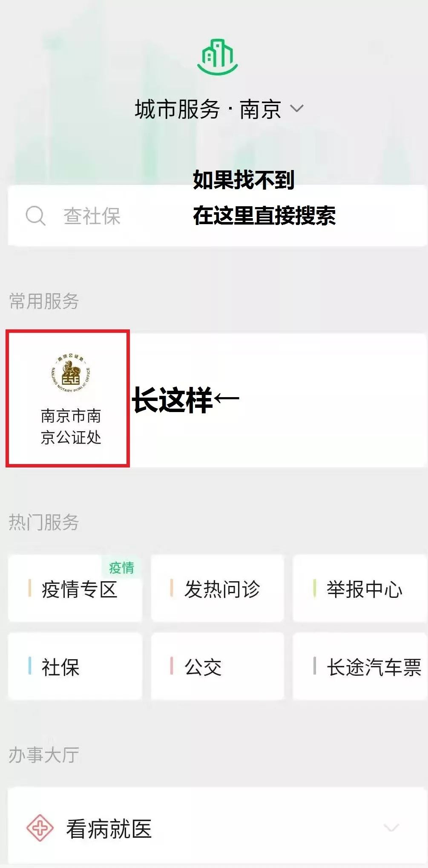Open 疫情专区 service
The image size is (428, 868).
(75, 588)
